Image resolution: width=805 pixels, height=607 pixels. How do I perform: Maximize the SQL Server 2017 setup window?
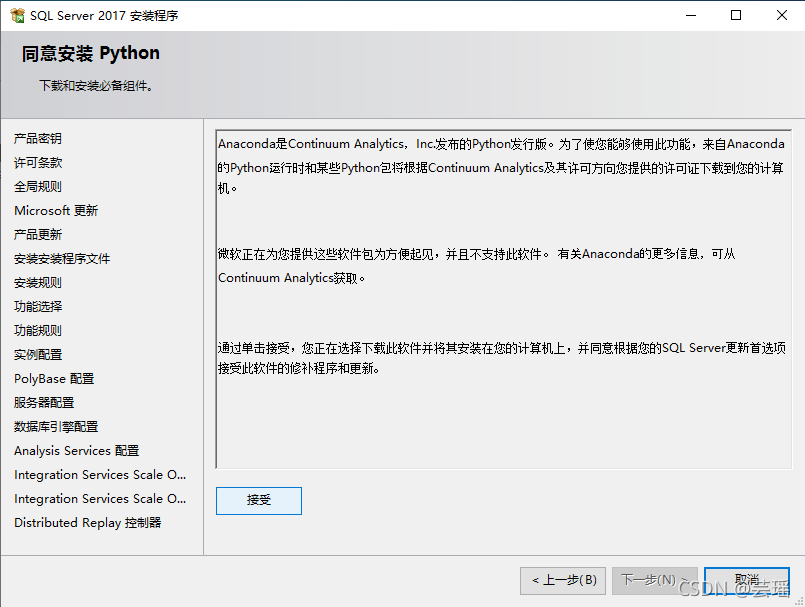(736, 15)
